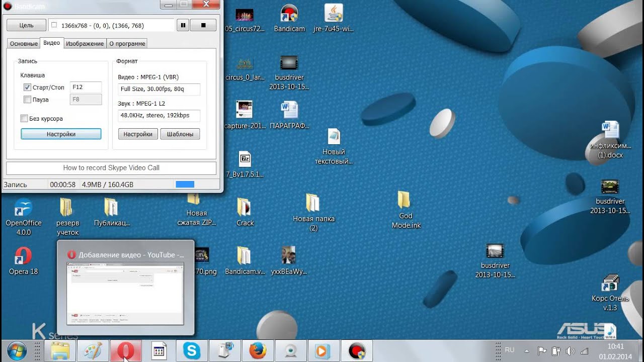The height and width of the screenshot is (362, 644).
Task: Select the Новая сжатая ZIP folder label
Action: pyautogui.click(x=197, y=218)
